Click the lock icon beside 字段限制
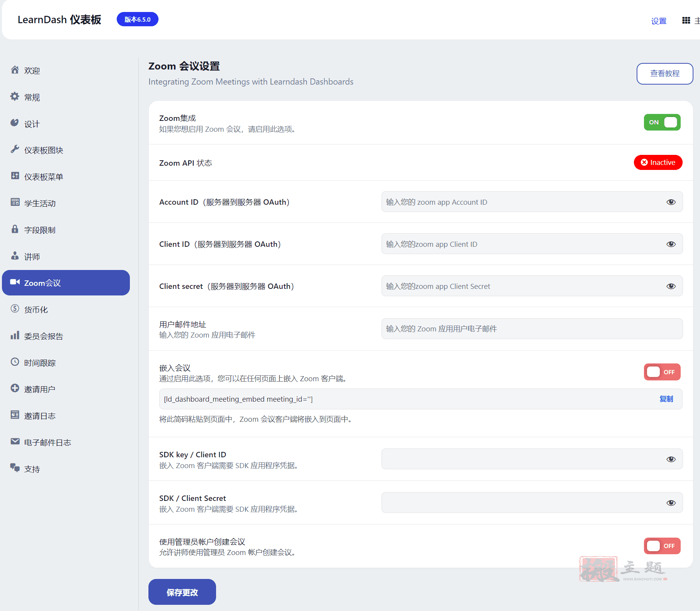The height and width of the screenshot is (611, 700). [15, 229]
